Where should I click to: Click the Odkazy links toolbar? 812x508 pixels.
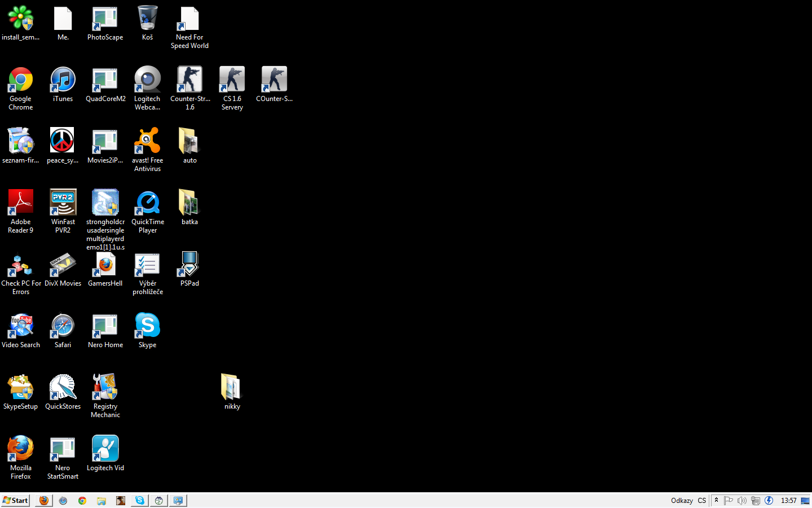point(682,501)
